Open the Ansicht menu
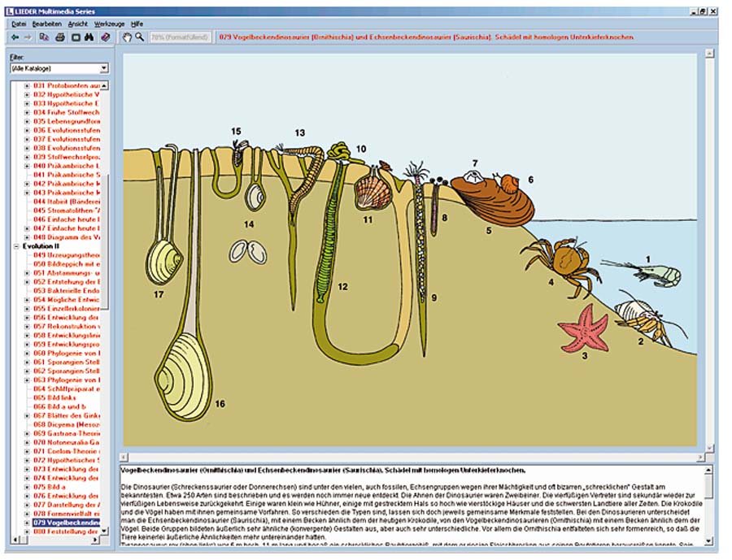Viewport: 732px width, 560px height. pyautogui.click(x=78, y=24)
